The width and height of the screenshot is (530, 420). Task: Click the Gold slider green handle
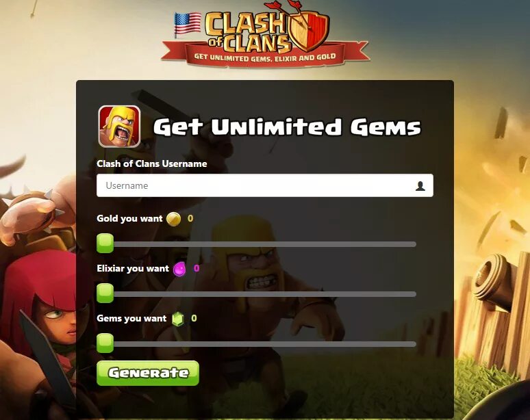click(x=105, y=243)
